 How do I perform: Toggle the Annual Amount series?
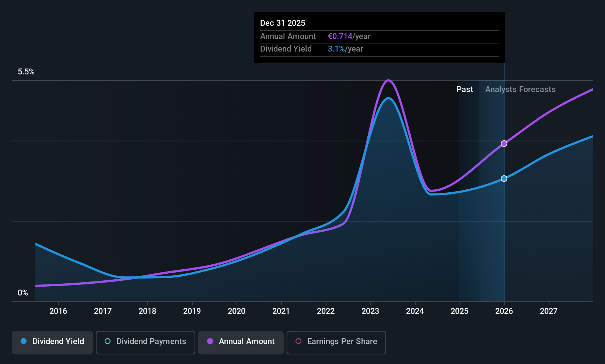(241, 342)
